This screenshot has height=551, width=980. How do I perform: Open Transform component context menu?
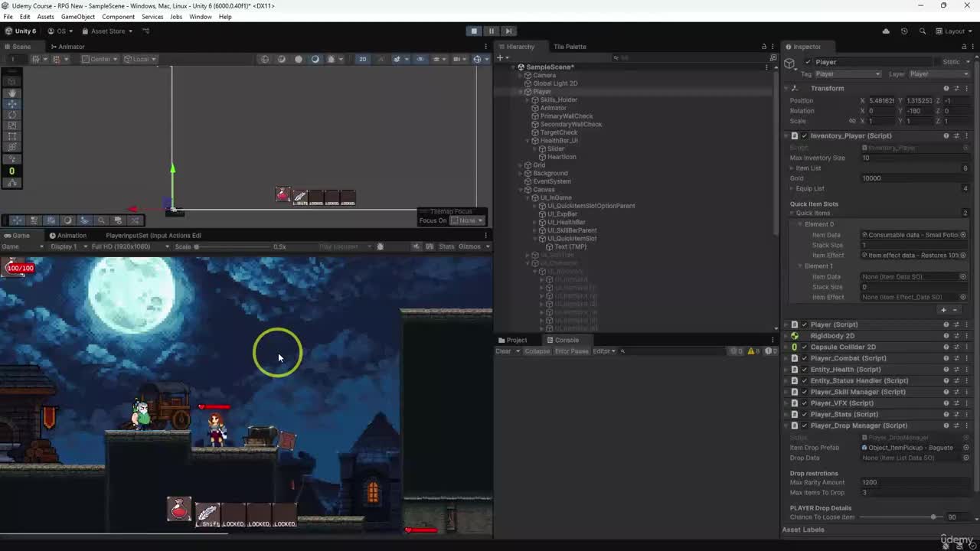coord(966,88)
